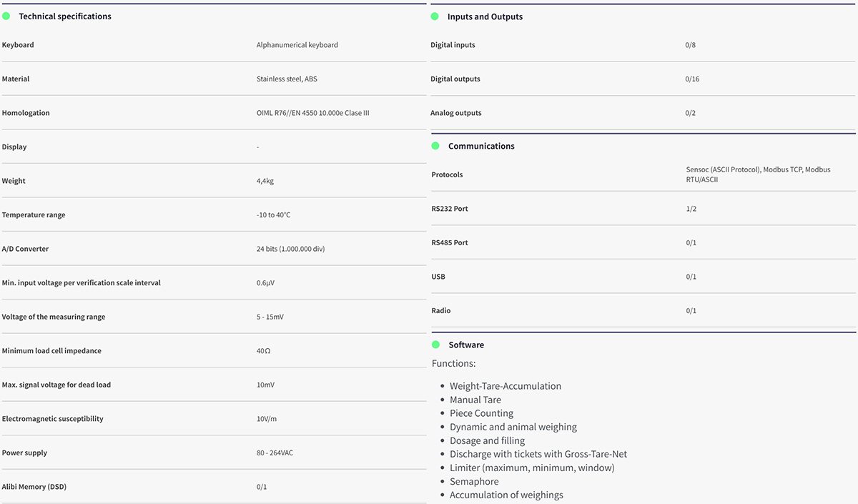Image resolution: width=858 pixels, height=504 pixels.
Task: Click the green dot next to Inputs and Outputs
Action: [435, 16]
